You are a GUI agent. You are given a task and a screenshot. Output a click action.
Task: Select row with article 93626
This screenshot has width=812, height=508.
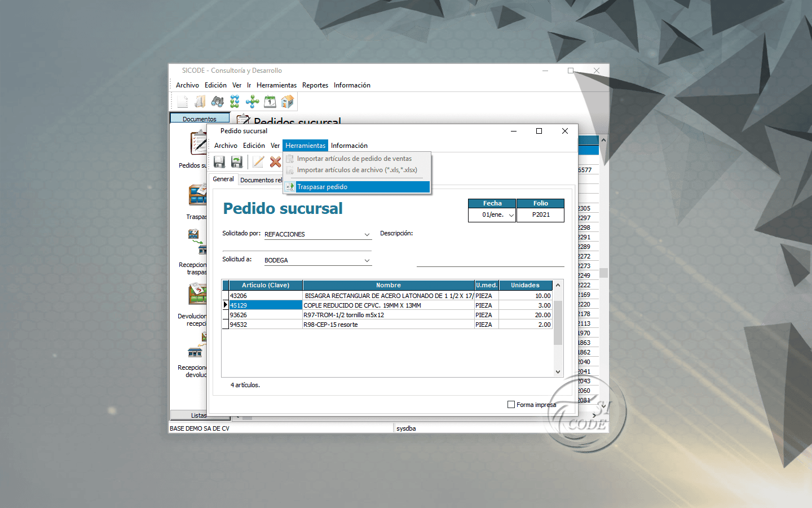(265, 315)
